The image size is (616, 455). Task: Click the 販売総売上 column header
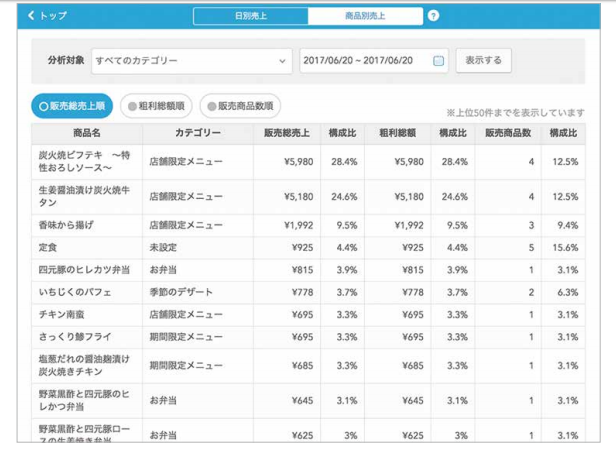coord(286,133)
